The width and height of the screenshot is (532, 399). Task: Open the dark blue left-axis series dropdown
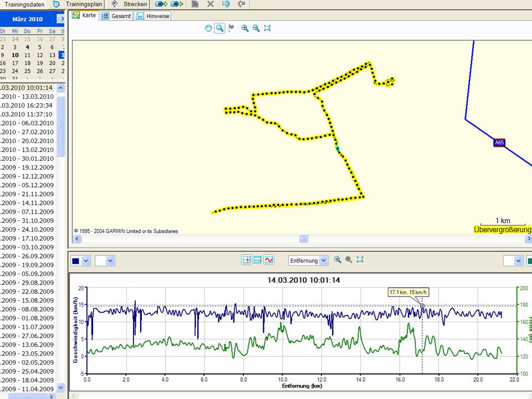[x=85, y=260]
